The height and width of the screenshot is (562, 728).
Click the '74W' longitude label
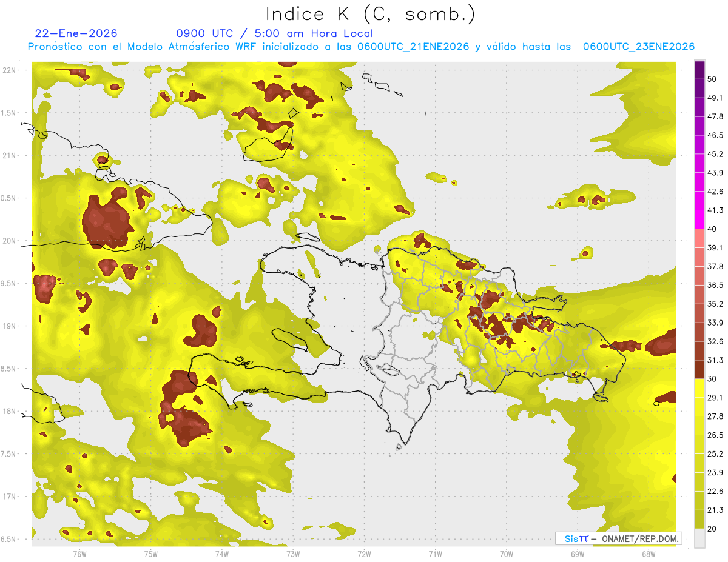(221, 554)
